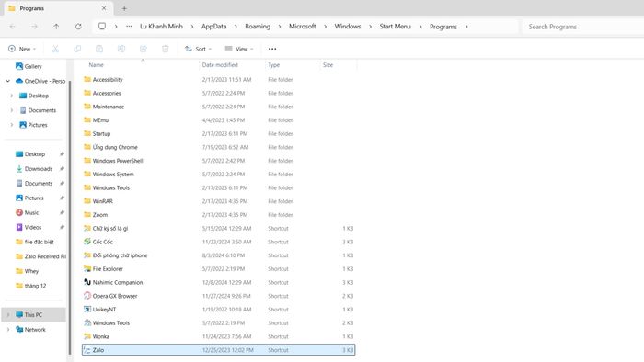Navigate to Roaming in breadcrumb
Viewport: 644px width, 362px height.
[x=258, y=27]
